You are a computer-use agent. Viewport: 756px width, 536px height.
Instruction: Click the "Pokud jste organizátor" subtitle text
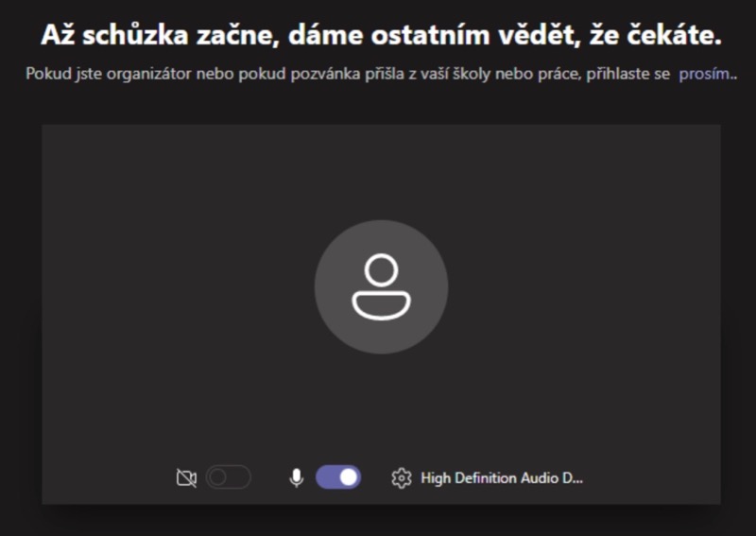[x=109, y=74]
